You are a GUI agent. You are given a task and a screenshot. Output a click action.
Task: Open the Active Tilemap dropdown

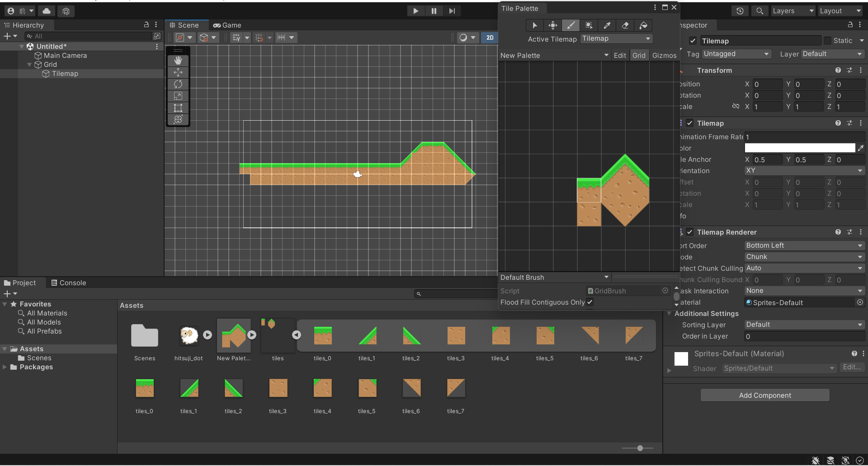[x=616, y=39]
